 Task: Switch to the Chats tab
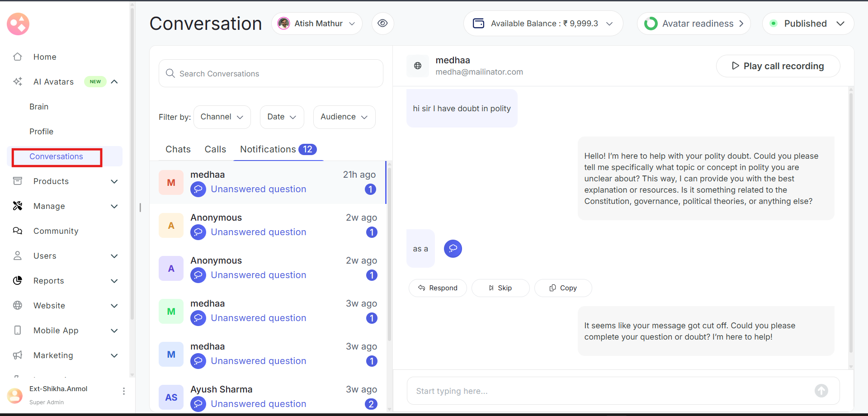(178, 149)
